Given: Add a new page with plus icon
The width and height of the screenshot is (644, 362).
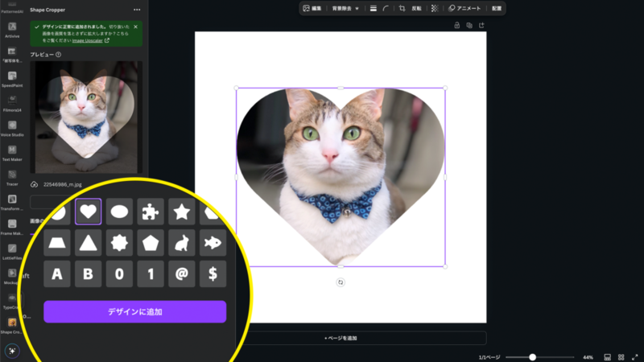Looking at the screenshot, I should (481, 26).
